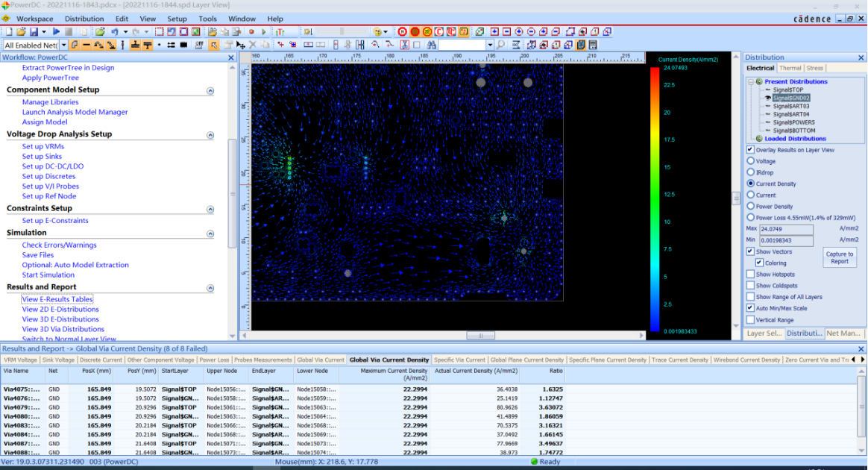Viewport: 868px width, 470px height.
Task: Open the Setup menu
Action: pos(177,18)
